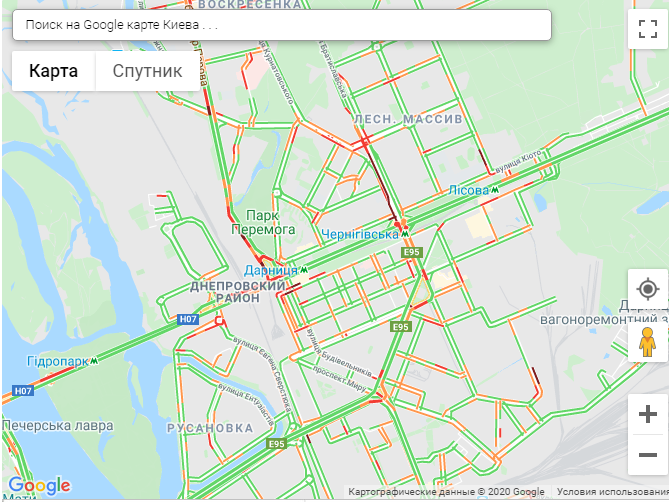Select the Русановка district label
The height and width of the screenshot is (502, 669).
(x=210, y=428)
